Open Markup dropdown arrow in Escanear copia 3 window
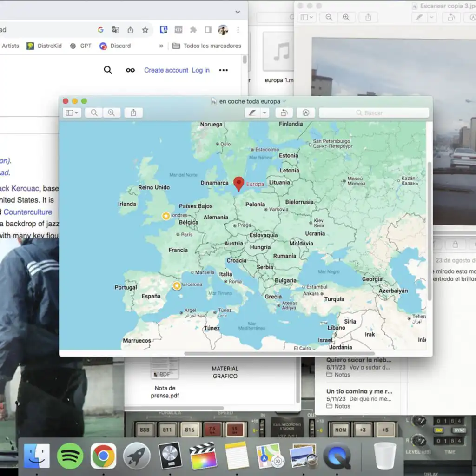Screen dimensions: 476x476 point(432,17)
